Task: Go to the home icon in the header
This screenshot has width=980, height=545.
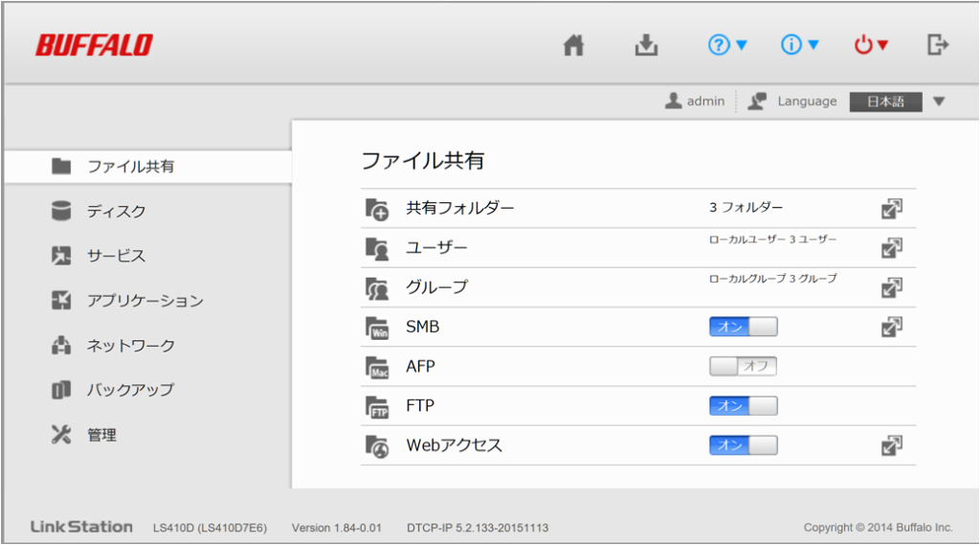Action: [x=573, y=45]
